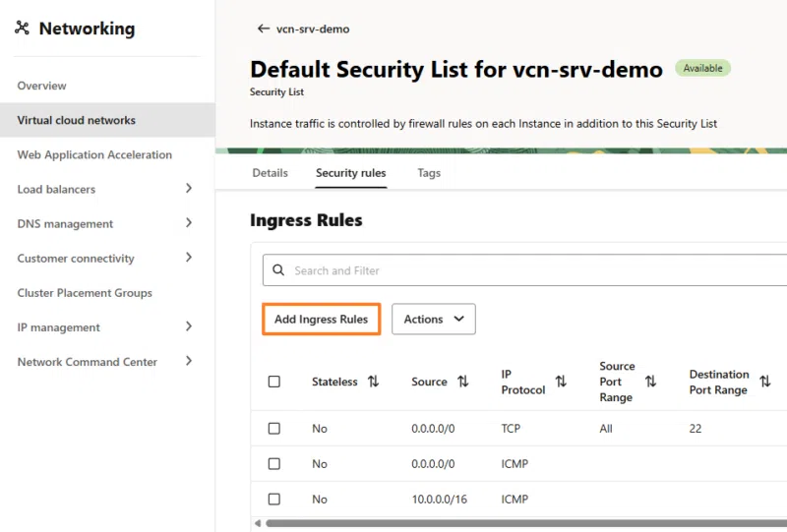Open the Actions dropdown
This screenshot has height=532, width=787.
point(434,320)
